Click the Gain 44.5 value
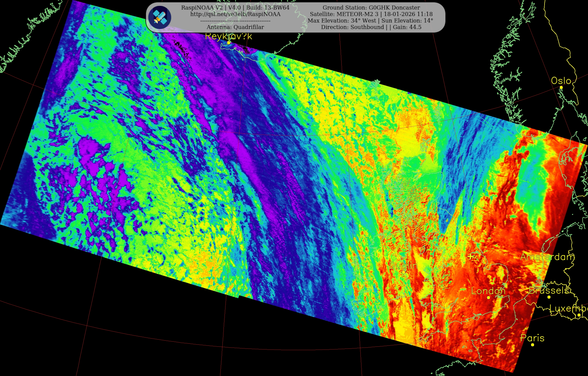 (407, 27)
